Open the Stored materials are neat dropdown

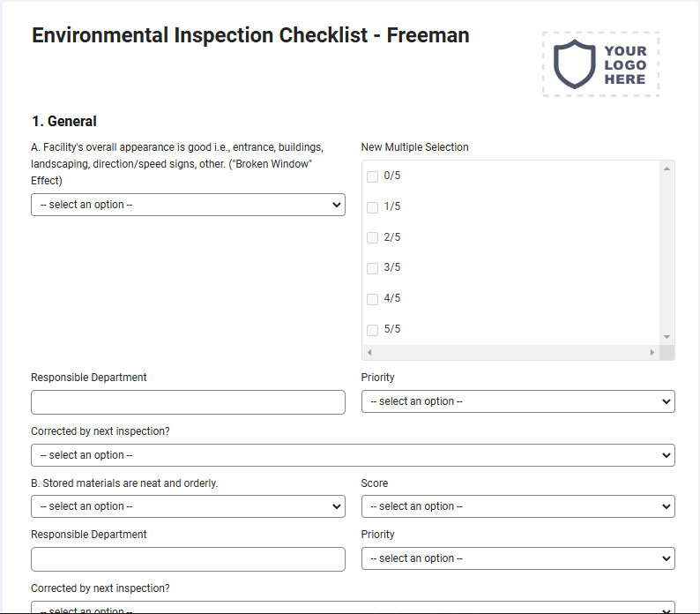click(188, 506)
